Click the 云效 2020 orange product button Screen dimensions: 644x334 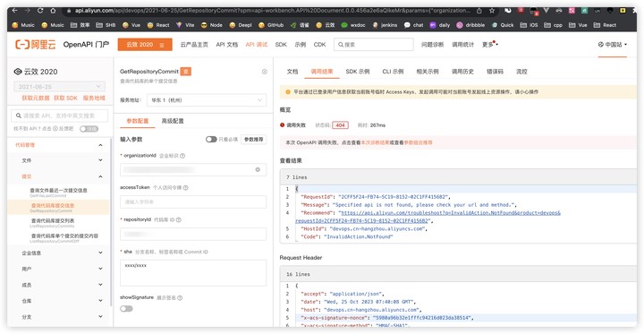point(145,45)
